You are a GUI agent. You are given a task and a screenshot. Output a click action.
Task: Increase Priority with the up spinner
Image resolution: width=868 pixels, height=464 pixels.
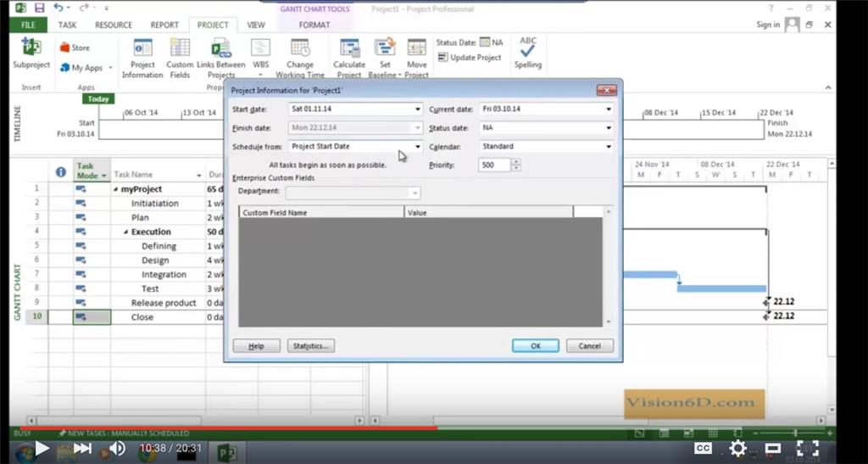[x=516, y=162]
